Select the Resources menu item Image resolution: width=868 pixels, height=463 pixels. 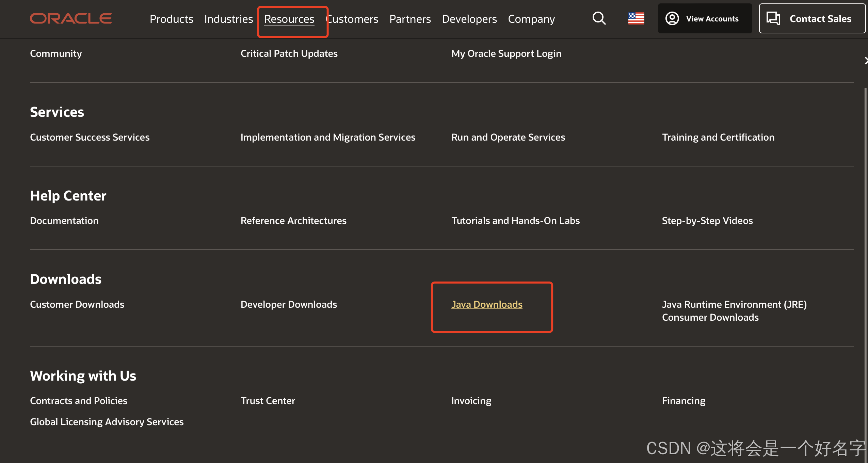tap(289, 19)
